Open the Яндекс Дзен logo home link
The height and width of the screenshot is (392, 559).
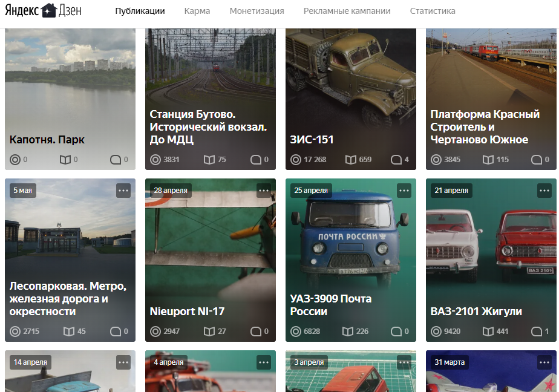(x=43, y=11)
